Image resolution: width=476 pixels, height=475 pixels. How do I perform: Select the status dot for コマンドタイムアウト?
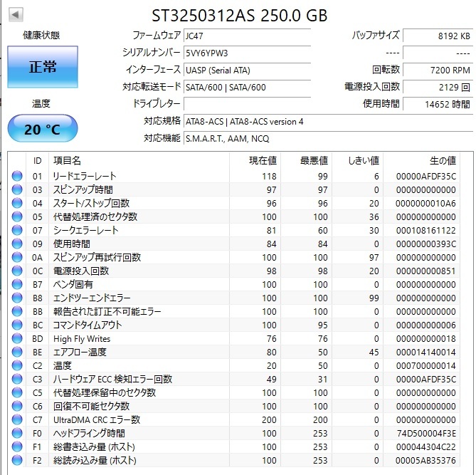(x=17, y=325)
